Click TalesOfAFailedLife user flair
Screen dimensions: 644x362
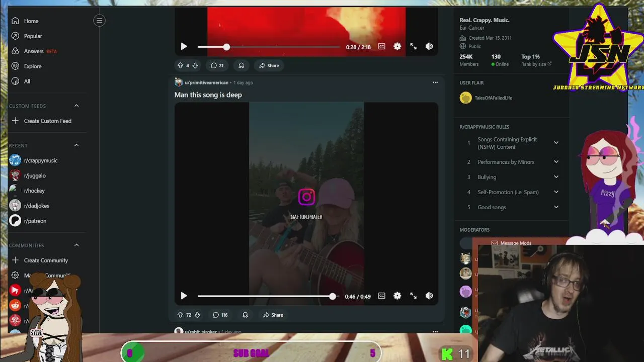pos(493,98)
